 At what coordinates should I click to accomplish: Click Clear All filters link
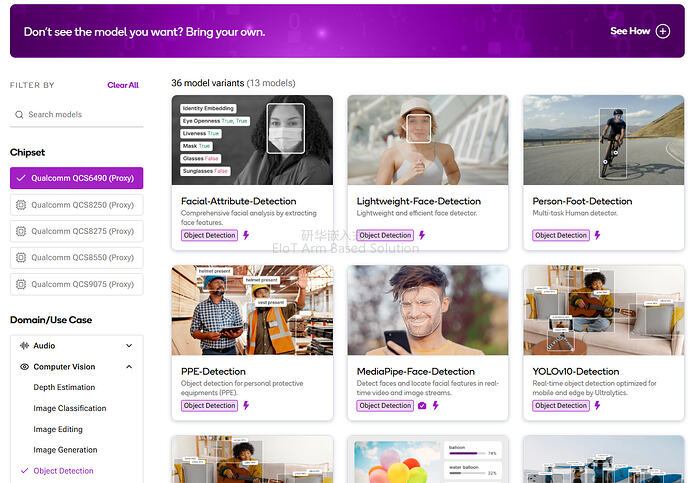tap(123, 85)
